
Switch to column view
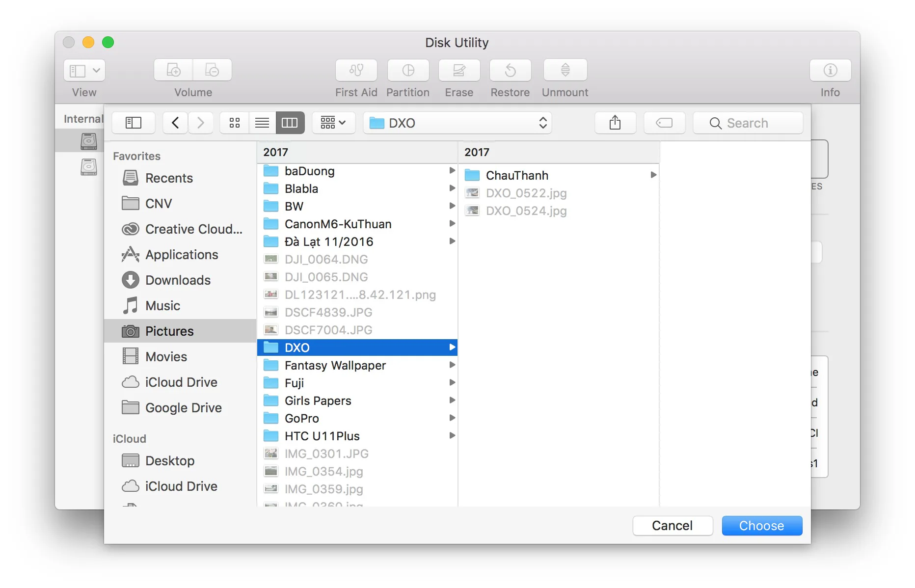click(x=290, y=123)
